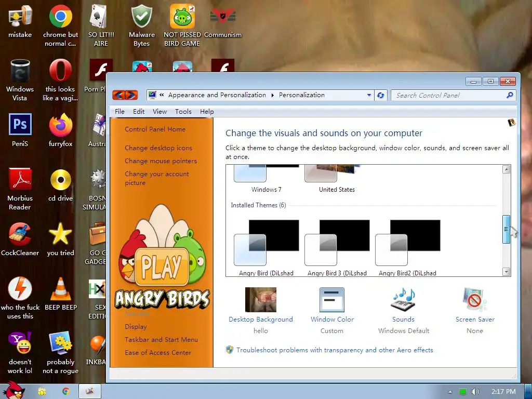Click the Control Panel help icon
The height and width of the screenshot is (399, 532).
tap(511, 123)
